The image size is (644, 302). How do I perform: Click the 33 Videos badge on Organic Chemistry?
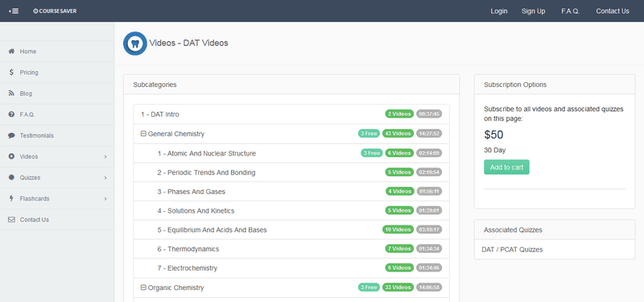tap(398, 288)
